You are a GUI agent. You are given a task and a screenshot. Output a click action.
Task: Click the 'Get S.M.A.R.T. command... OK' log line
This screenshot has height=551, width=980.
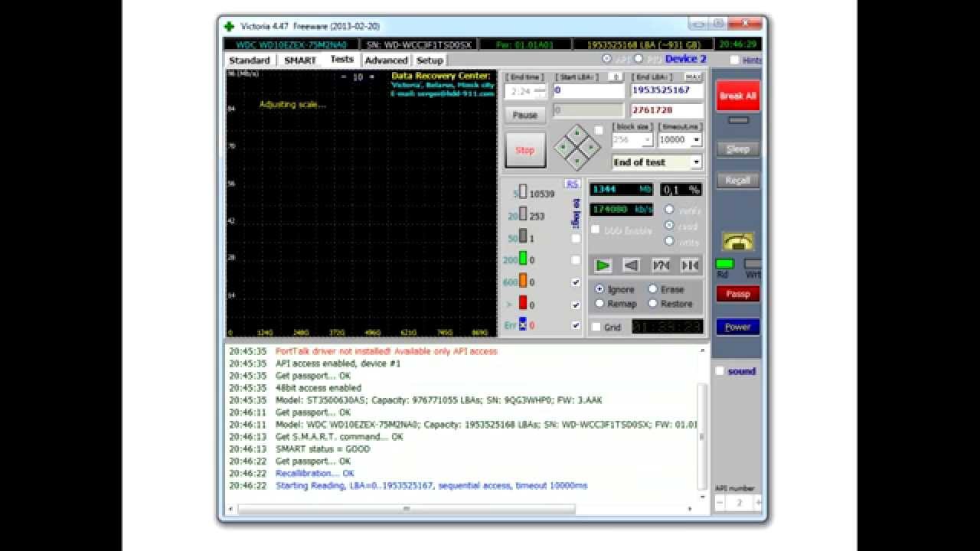pyautogui.click(x=339, y=437)
